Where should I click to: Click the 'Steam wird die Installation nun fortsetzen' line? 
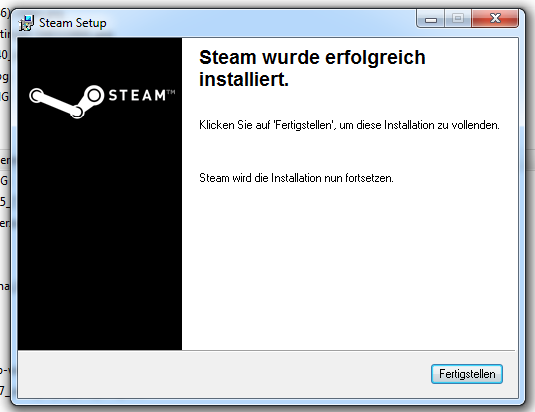coord(296,178)
